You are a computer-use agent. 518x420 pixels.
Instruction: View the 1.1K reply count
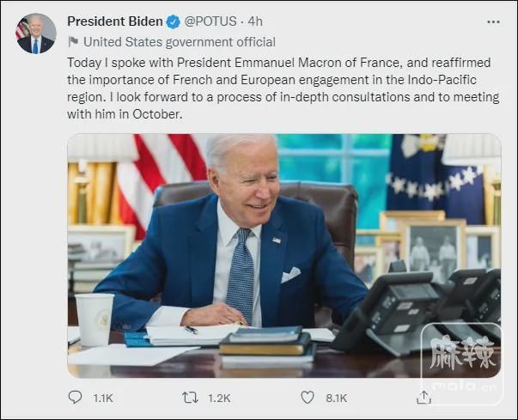101,398
